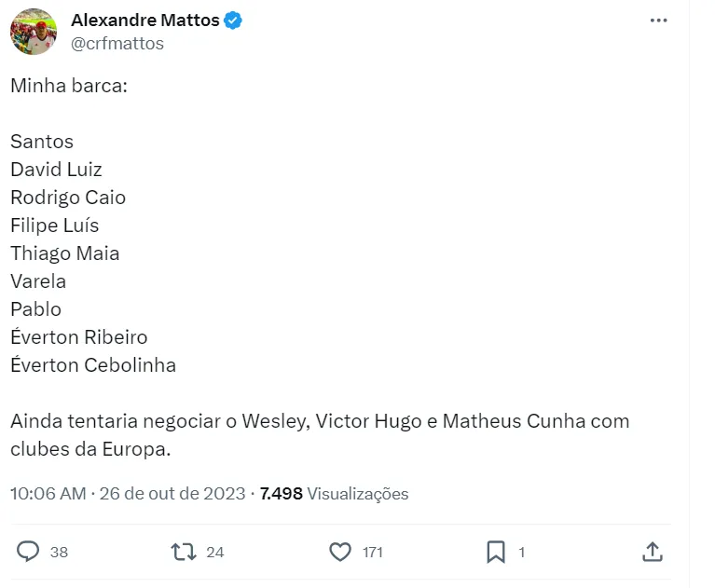Click the reply speech bubble icon
The image size is (715, 588).
[29, 552]
